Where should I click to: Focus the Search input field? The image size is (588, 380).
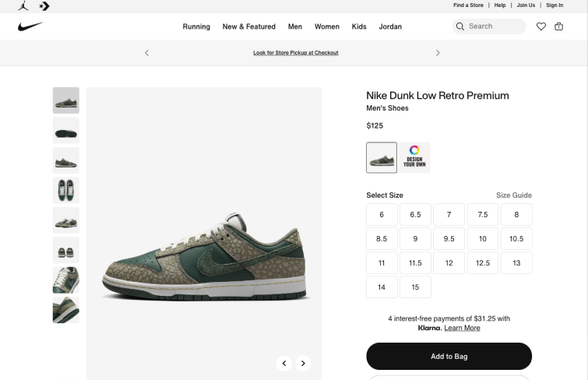[489, 26]
